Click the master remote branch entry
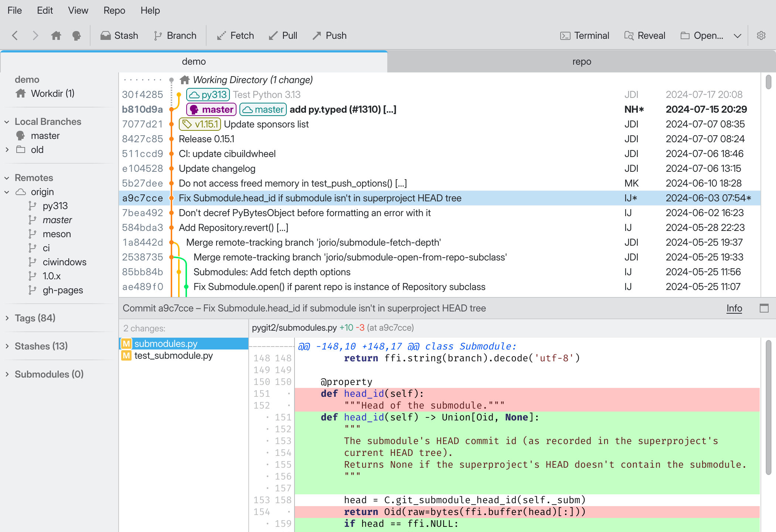Screen dimensions: 776x532 point(57,219)
